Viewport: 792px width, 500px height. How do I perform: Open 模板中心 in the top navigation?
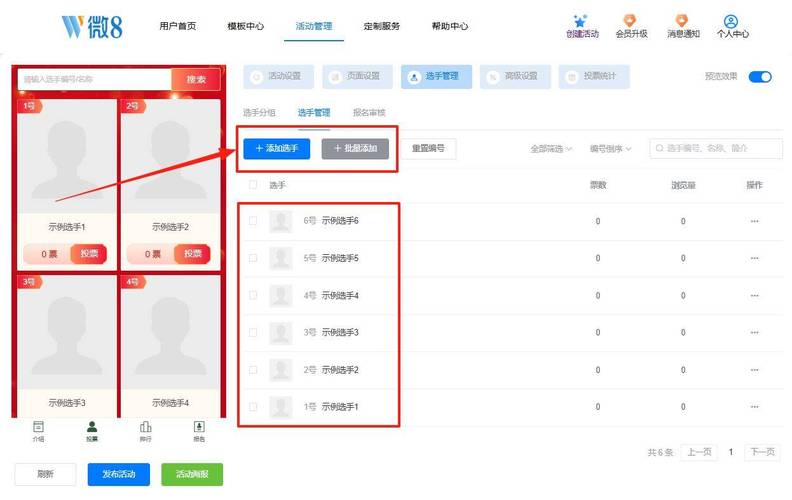point(245,26)
